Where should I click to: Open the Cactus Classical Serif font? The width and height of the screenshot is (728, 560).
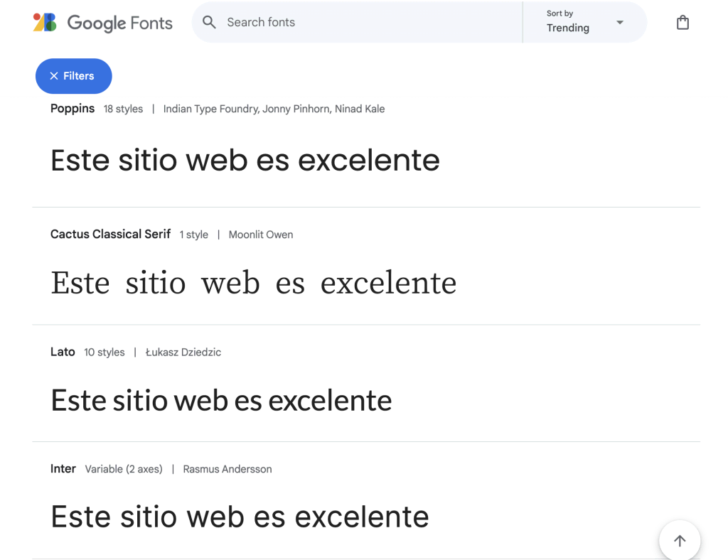(x=110, y=234)
